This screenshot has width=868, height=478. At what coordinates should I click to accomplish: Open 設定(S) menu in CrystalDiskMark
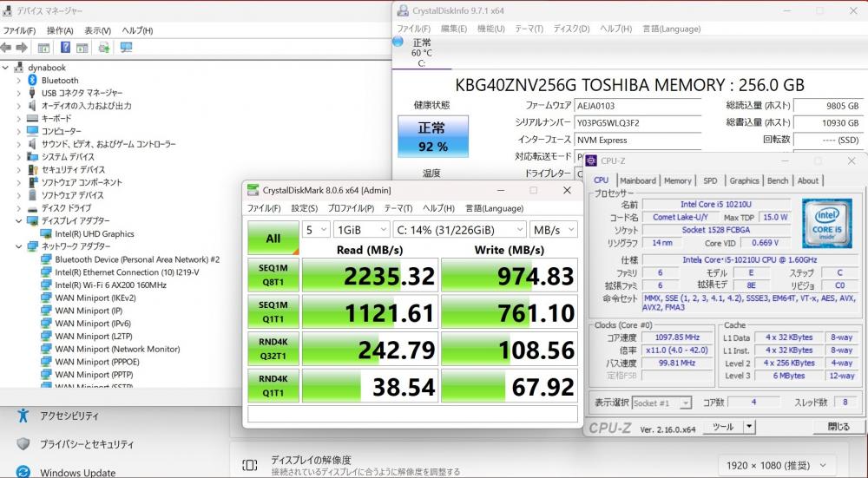pos(305,208)
